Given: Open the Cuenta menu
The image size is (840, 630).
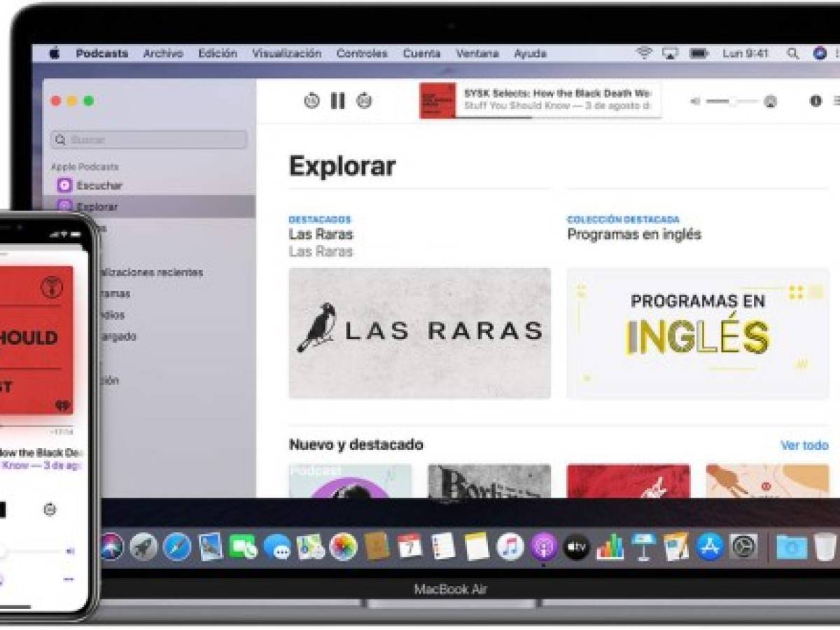Looking at the screenshot, I should pos(421,53).
